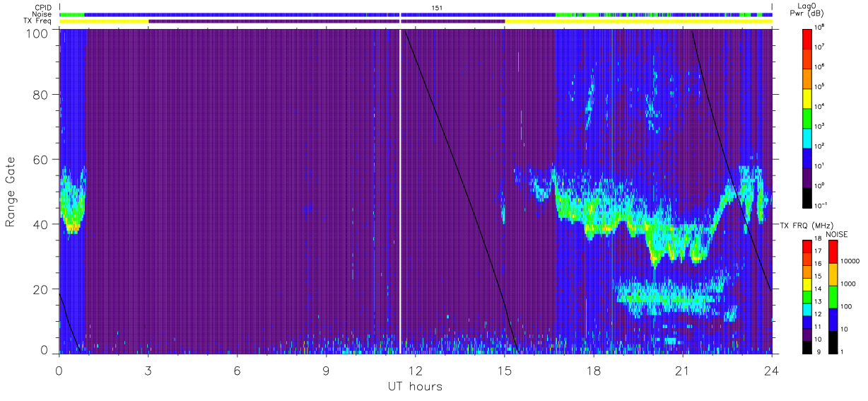Pick the red swatch in NOISE legend
The height and width of the screenshot is (401, 868).
click(x=833, y=252)
